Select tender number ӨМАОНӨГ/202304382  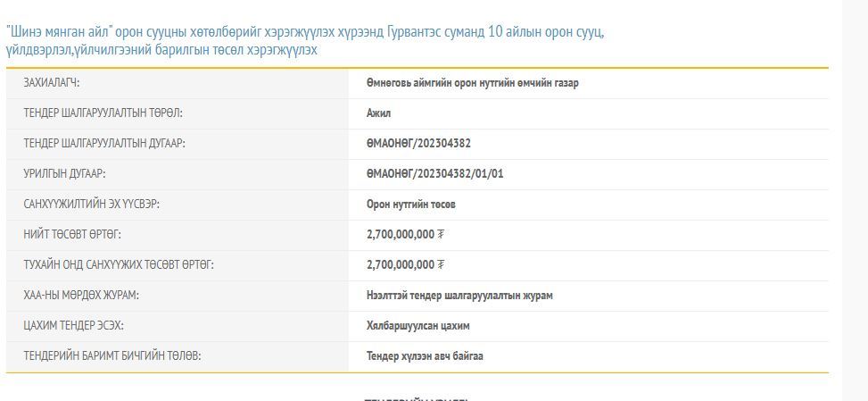click(x=418, y=144)
